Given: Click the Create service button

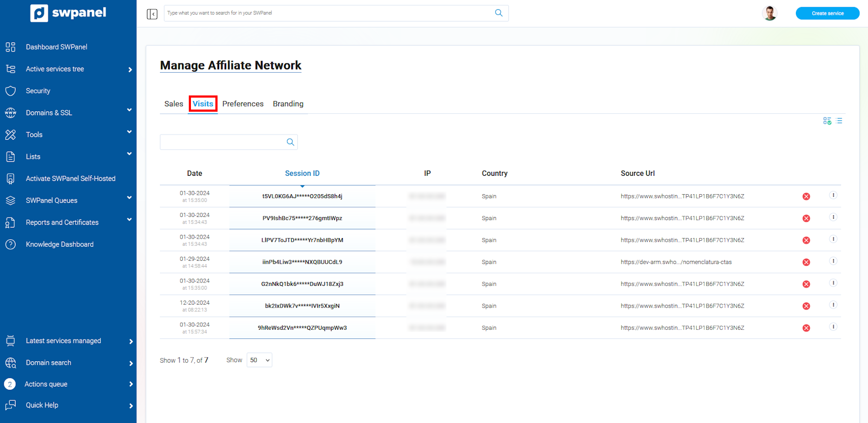Looking at the screenshot, I should click(x=827, y=13).
